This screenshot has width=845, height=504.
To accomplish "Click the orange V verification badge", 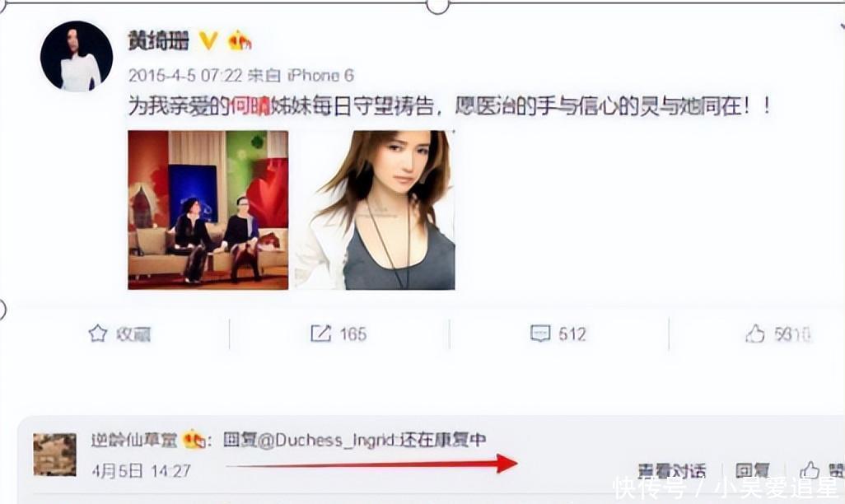I will 208,40.
